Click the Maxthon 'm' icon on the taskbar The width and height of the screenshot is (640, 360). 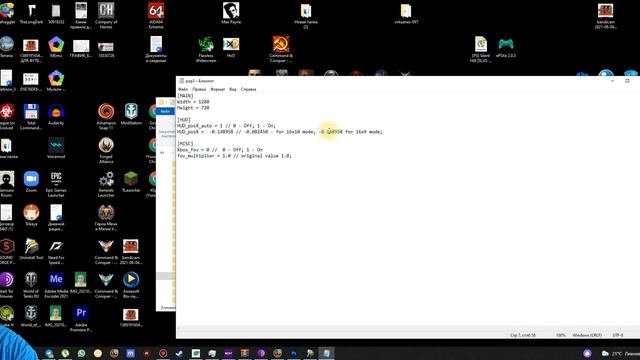pyautogui.click(x=130, y=353)
